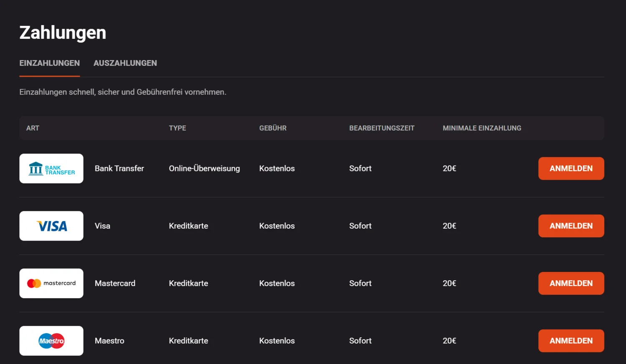The image size is (626, 364).
Task: Click Sofort in the Bank Transfer row
Action: click(x=361, y=168)
